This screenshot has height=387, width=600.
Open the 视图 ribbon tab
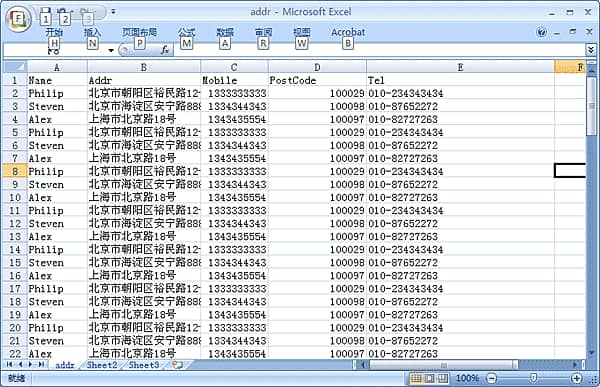tap(302, 32)
